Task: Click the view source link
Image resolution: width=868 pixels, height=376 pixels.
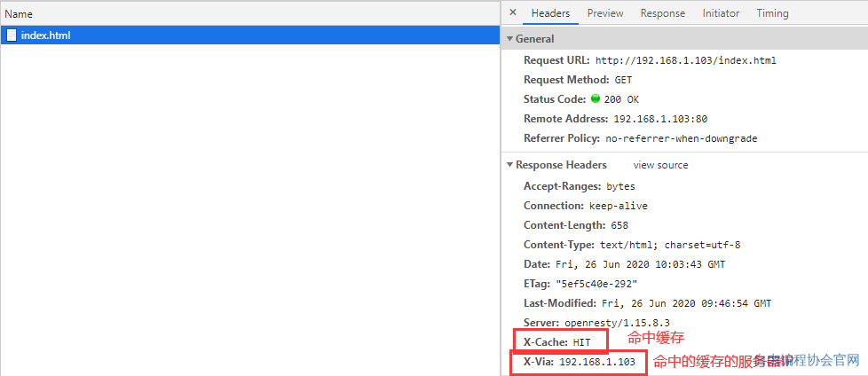Action: [x=660, y=165]
